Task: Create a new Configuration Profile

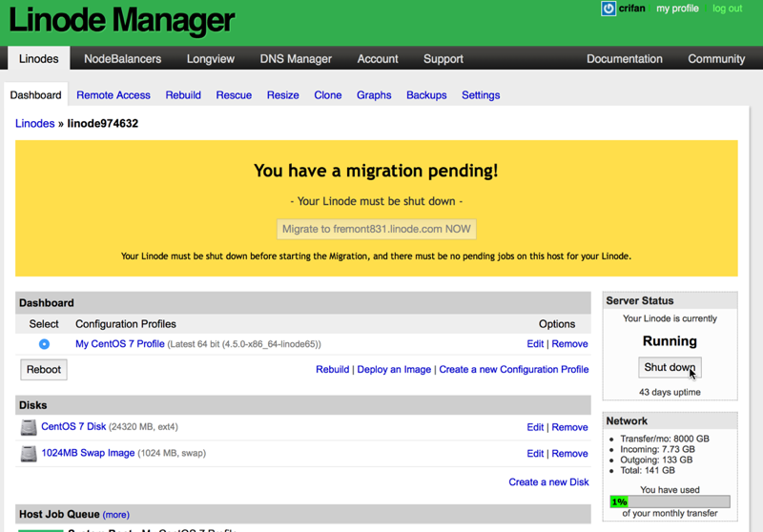Action: [514, 370]
